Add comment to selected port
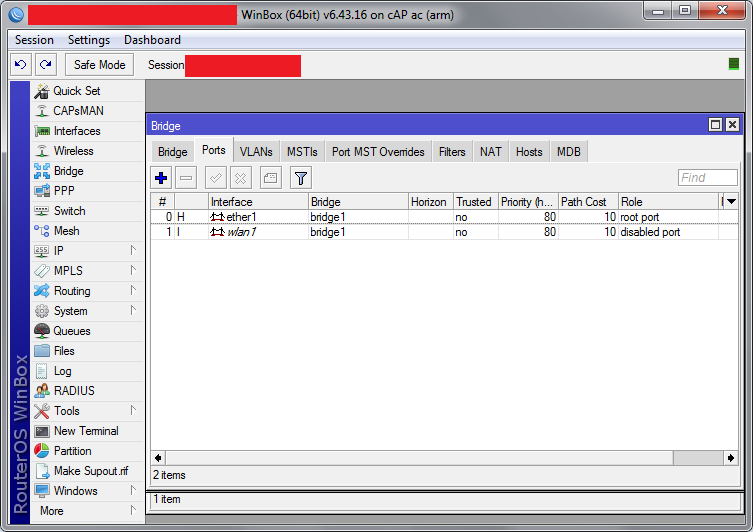Screen dimensions: 753x532 (x=270, y=178)
